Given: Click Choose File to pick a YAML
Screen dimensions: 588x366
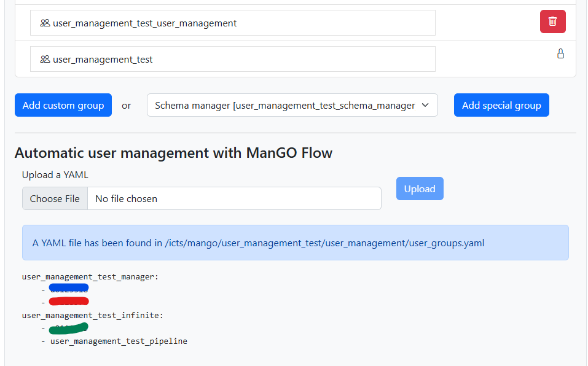Looking at the screenshot, I should 55,198.
